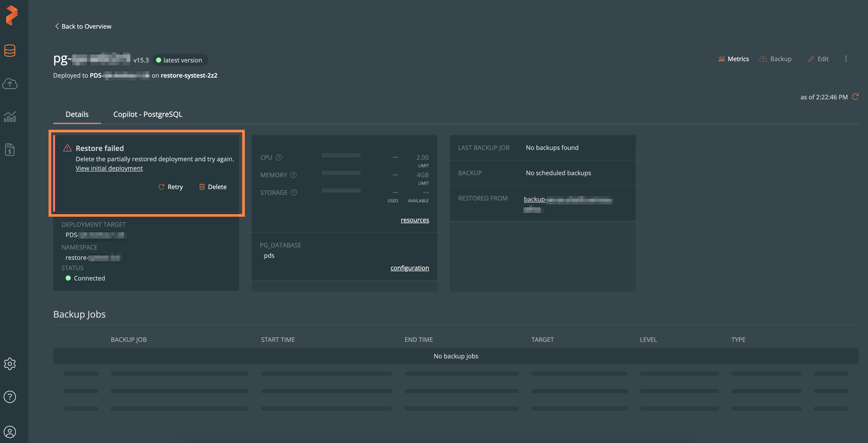The image size is (868, 443).
Task: Select the Details tab
Action: [x=77, y=114]
